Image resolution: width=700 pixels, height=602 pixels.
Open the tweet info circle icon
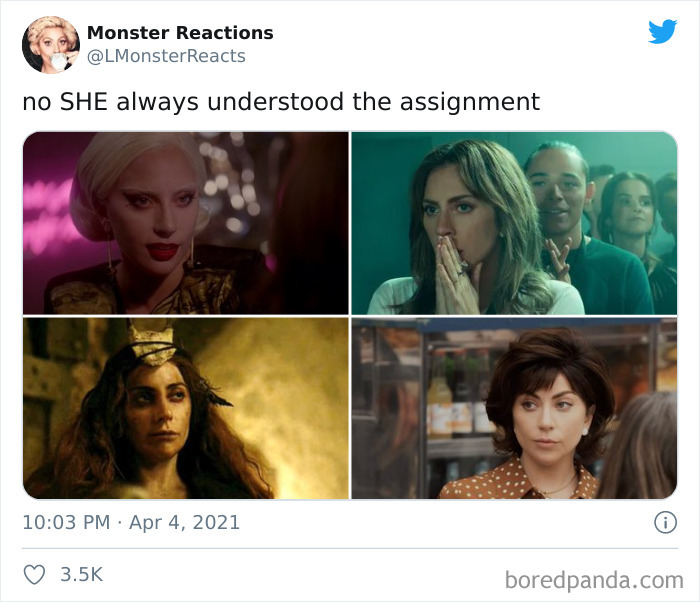pos(666,522)
